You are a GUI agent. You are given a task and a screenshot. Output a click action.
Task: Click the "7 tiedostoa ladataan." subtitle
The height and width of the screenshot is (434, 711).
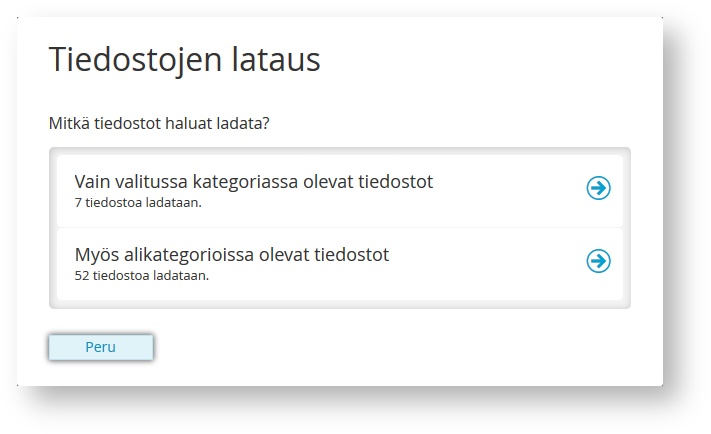tap(138, 202)
